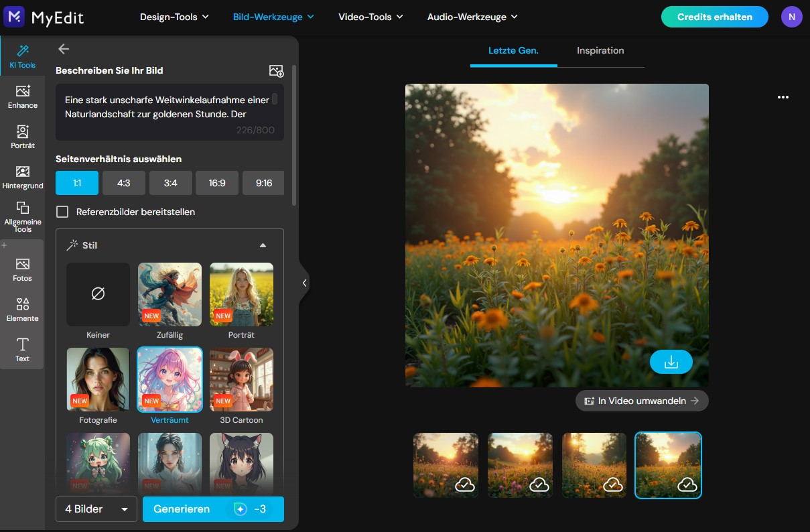
Task: Select the Text tool in sidebar
Action: tap(22, 349)
